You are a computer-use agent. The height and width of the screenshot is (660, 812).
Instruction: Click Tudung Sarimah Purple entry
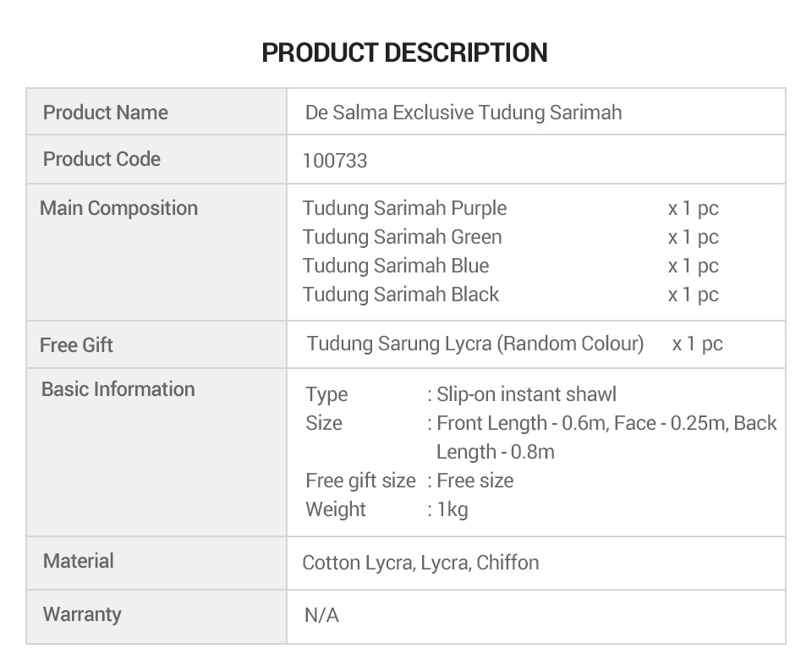point(404,208)
